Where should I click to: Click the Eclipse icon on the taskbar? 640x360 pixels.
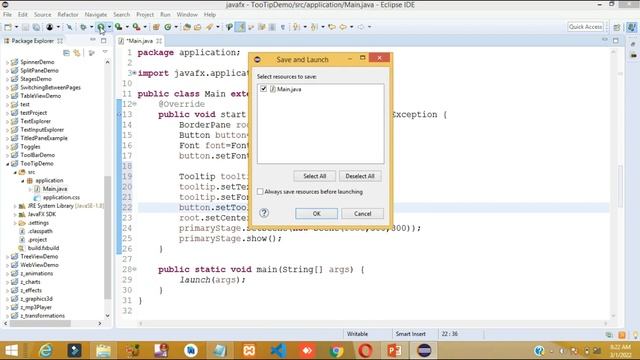click(x=424, y=350)
